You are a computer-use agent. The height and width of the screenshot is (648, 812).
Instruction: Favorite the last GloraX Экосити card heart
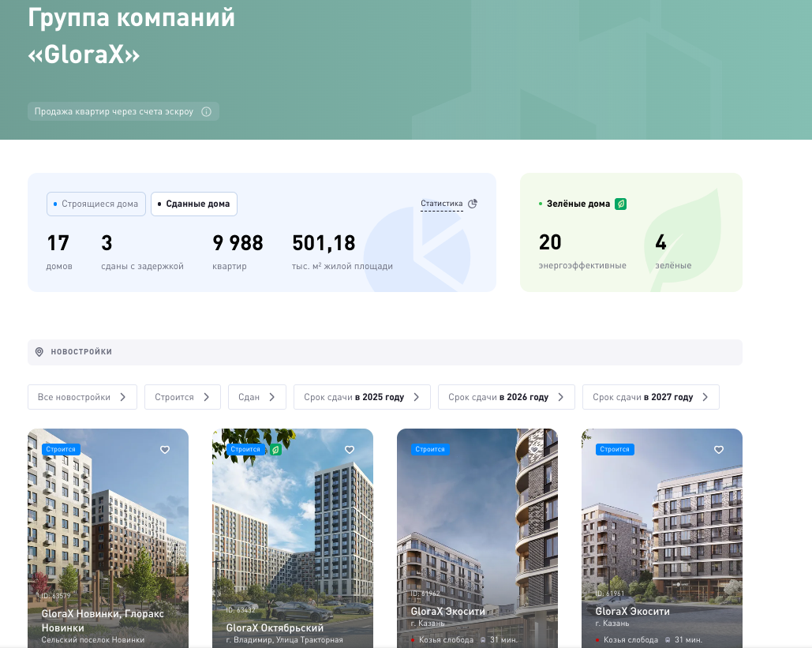tap(719, 450)
